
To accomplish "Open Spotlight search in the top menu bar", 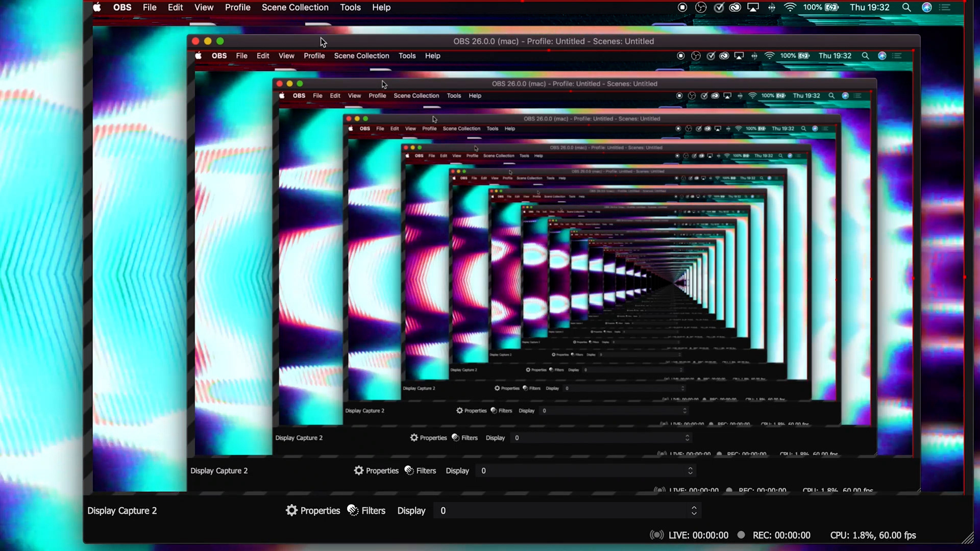I will 906,7.
